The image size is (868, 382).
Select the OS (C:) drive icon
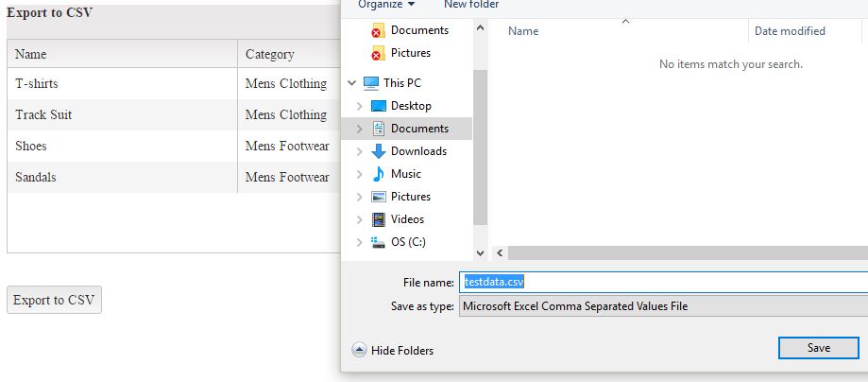point(379,242)
